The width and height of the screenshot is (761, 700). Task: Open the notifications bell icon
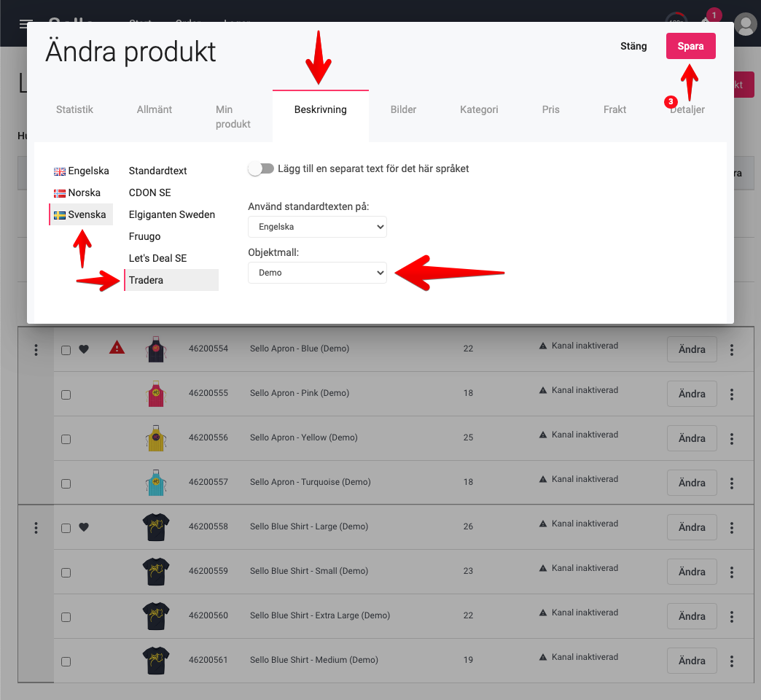706,20
